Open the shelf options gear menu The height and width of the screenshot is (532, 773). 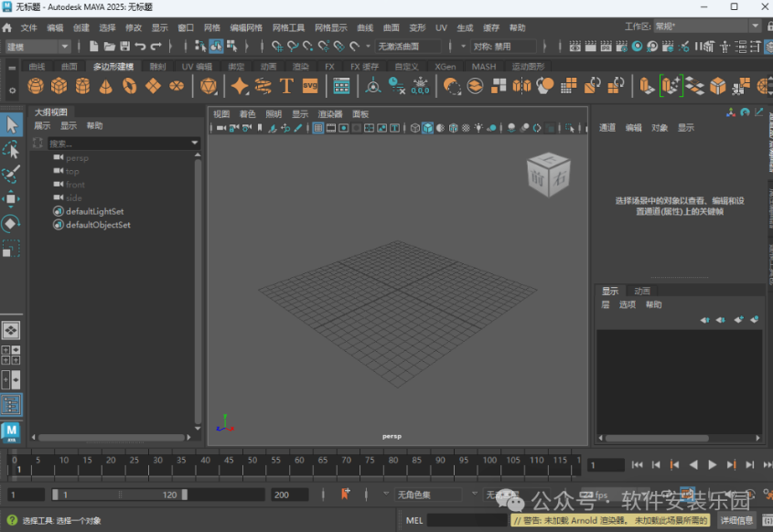pos(12,90)
